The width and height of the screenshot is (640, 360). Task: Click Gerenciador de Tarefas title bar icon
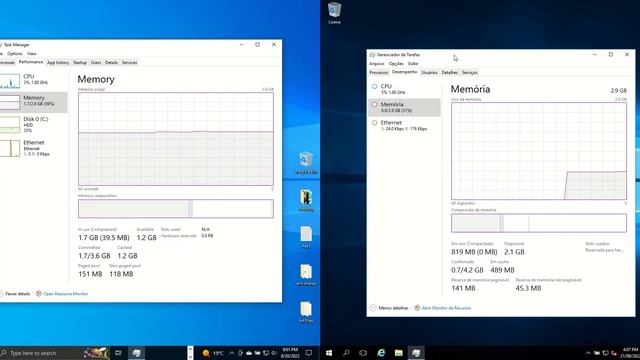pos(372,54)
